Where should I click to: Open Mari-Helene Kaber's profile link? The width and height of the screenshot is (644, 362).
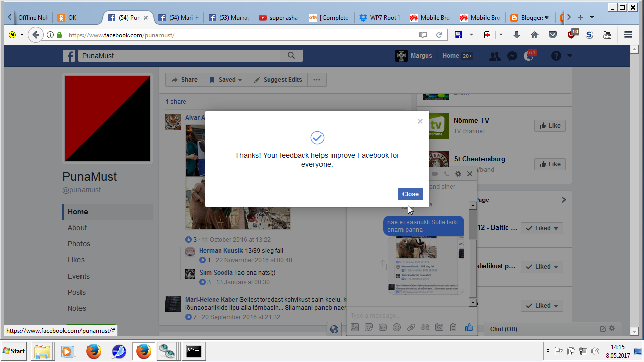click(x=211, y=300)
